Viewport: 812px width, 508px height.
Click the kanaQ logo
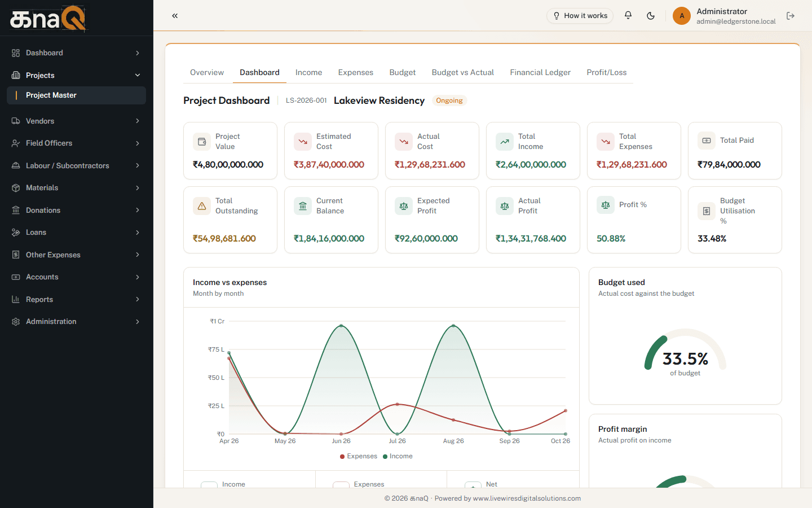click(x=48, y=18)
